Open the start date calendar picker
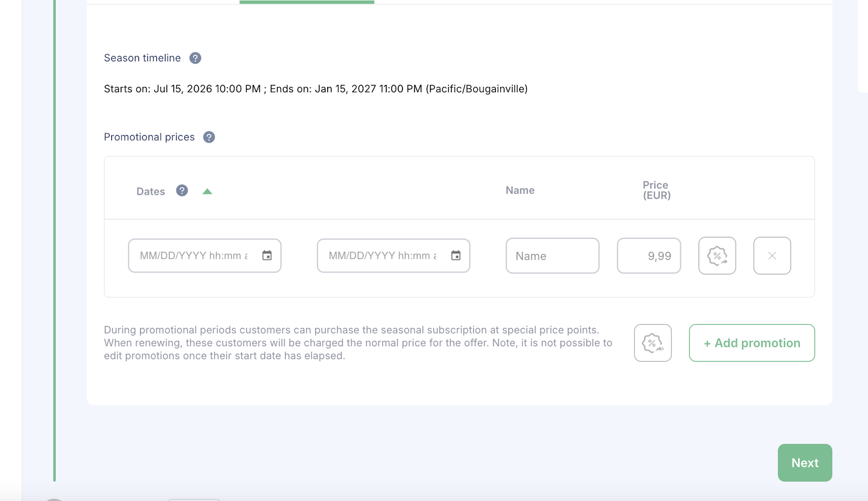The image size is (868, 501). coord(267,256)
